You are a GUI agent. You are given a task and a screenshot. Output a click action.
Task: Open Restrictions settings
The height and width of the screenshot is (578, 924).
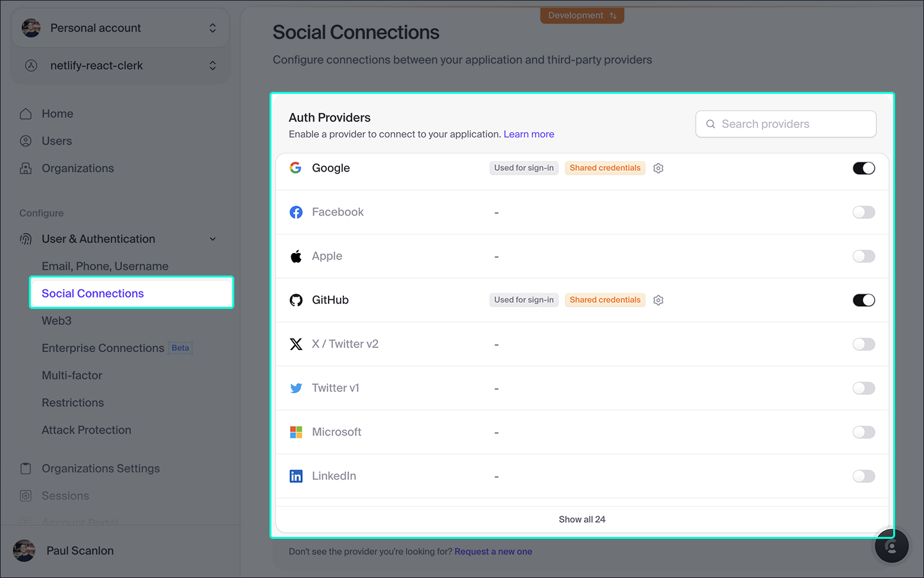click(73, 403)
